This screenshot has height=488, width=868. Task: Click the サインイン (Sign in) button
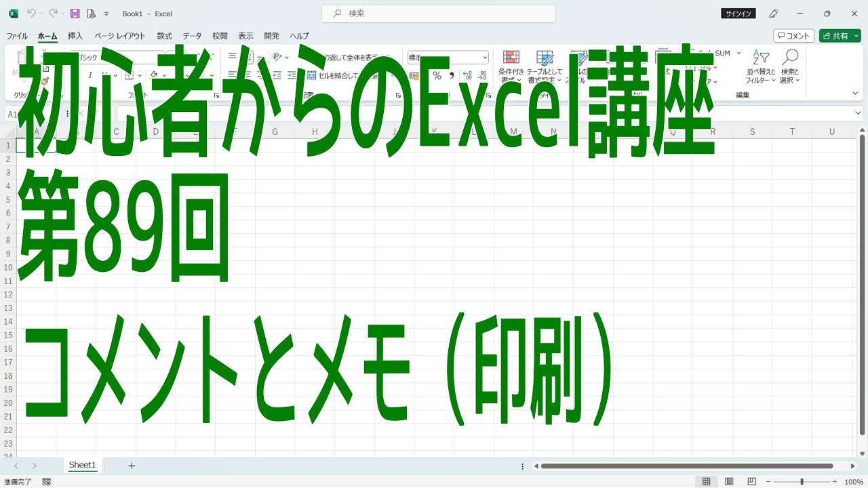(x=739, y=14)
